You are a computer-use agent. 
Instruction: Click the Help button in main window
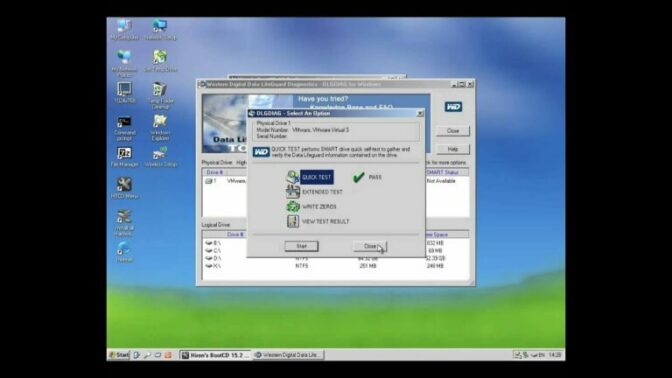453,149
